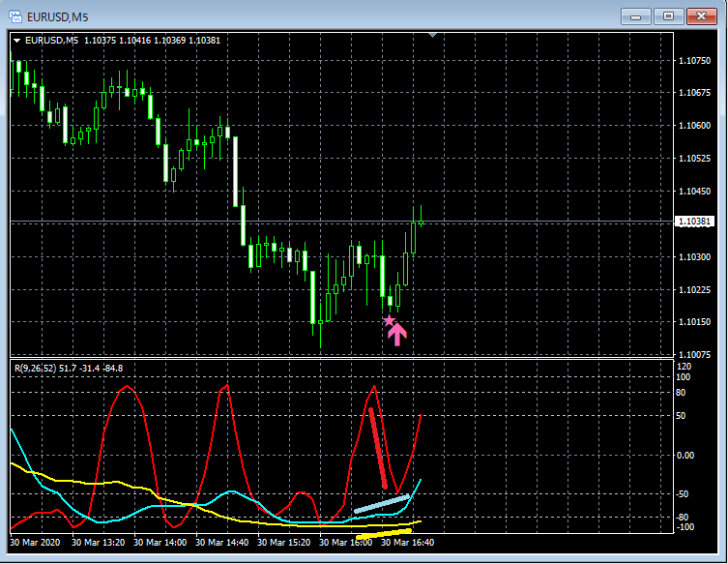Image resolution: width=728 pixels, height=564 pixels.
Task: Click the 1.10300 price scale label
Action: coord(694,257)
